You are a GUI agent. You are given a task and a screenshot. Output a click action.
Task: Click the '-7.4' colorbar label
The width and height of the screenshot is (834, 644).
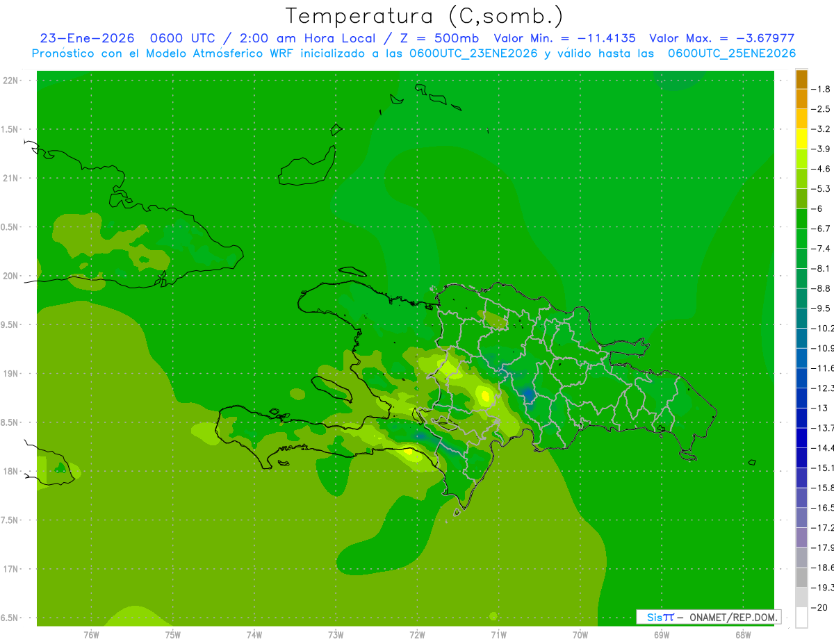[x=821, y=249]
